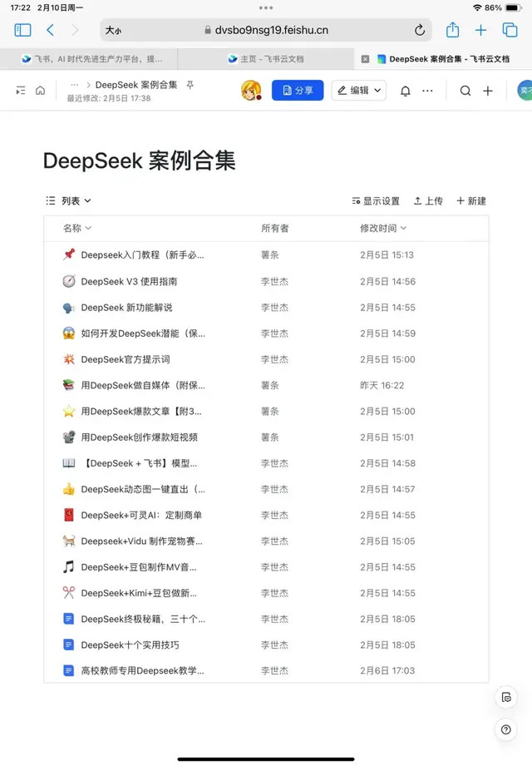532x766 pixels.
Task: Click star icon of 用DeepSeek爆款文章 row
Action: click(69, 412)
